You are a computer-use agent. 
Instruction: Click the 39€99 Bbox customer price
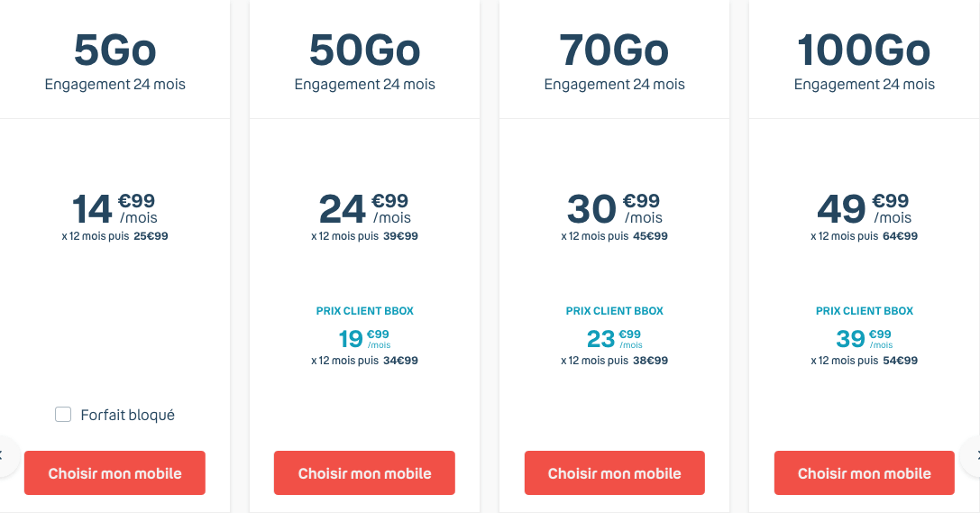tap(864, 339)
